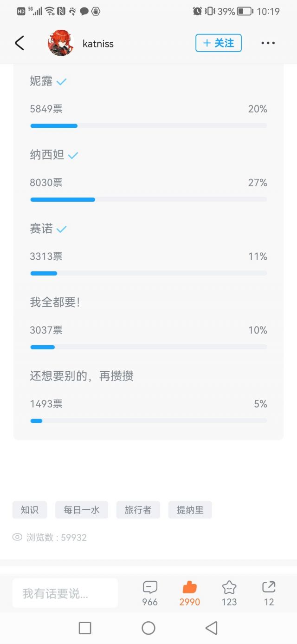Tap the 纳西妲 27% vote progress bar
The image size is (297, 644).
pyautogui.click(x=148, y=199)
